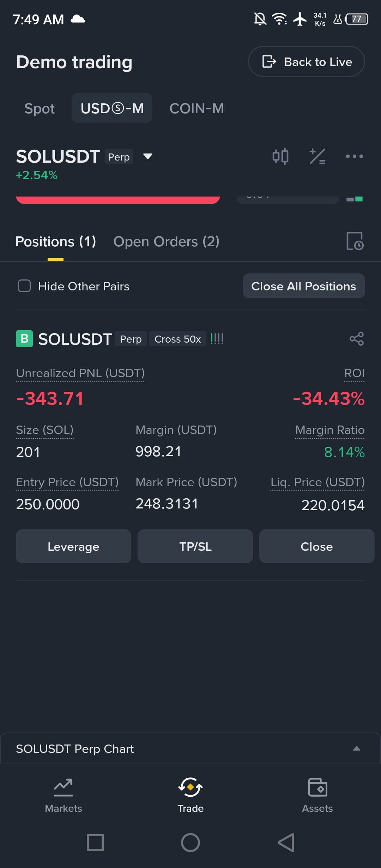The width and height of the screenshot is (381, 868).
Task: Open the order history icon
Action: tap(355, 241)
